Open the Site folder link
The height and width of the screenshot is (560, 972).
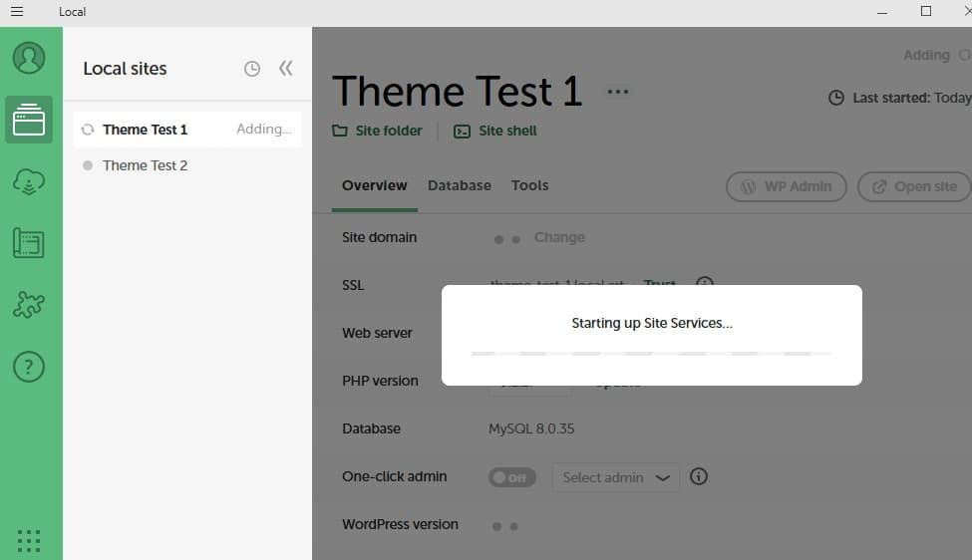coord(377,131)
